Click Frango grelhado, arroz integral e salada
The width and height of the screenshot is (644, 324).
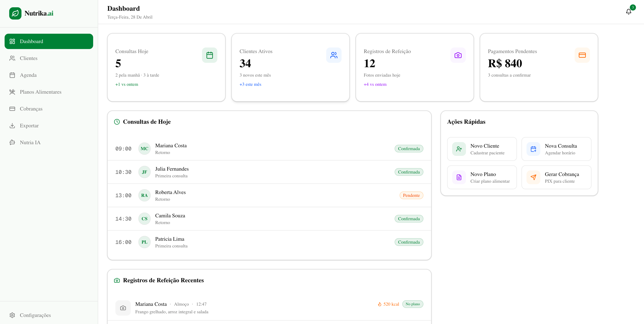[x=172, y=312]
